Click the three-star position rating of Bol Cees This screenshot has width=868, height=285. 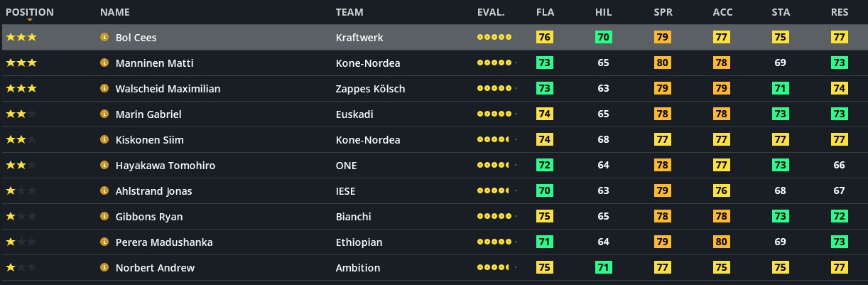[21, 38]
